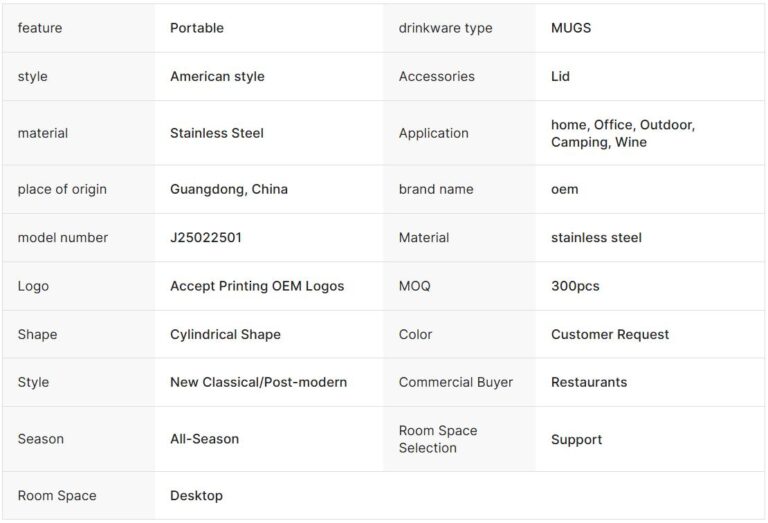Click the 'Cylindrical Shape' value
Screen dimensions: 768x523
pos(225,334)
